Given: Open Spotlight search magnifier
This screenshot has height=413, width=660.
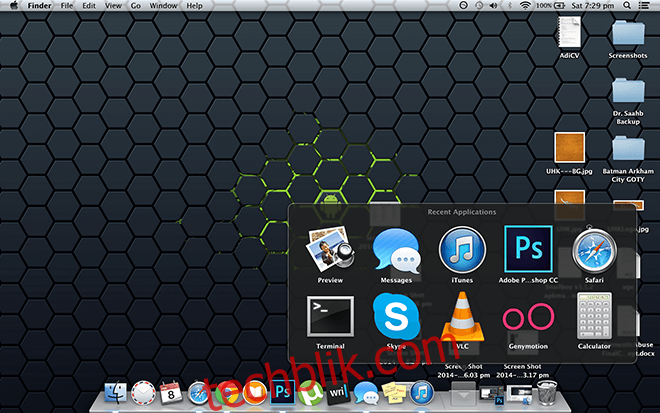Looking at the screenshot, I should (x=627, y=5).
